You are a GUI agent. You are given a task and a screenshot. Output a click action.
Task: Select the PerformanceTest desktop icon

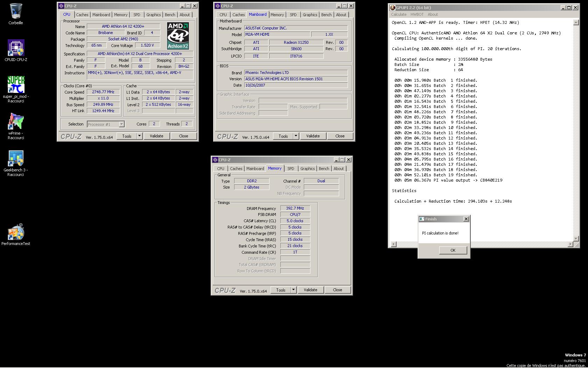tap(16, 234)
